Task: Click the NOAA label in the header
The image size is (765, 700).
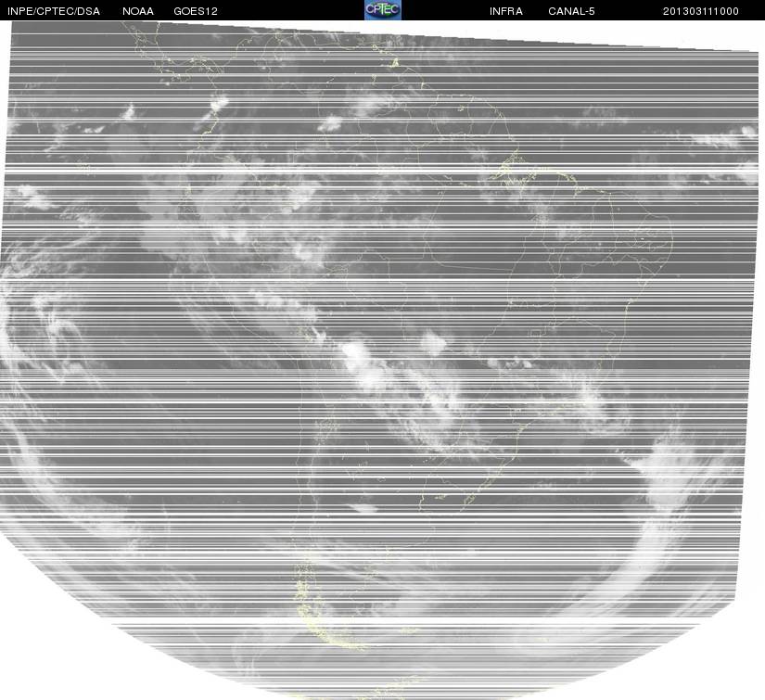Action: (x=138, y=11)
